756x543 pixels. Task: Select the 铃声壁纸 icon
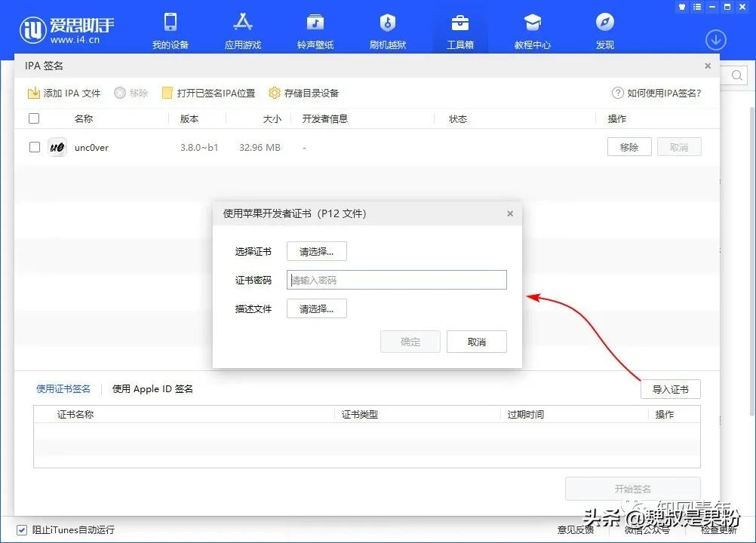[315, 29]
